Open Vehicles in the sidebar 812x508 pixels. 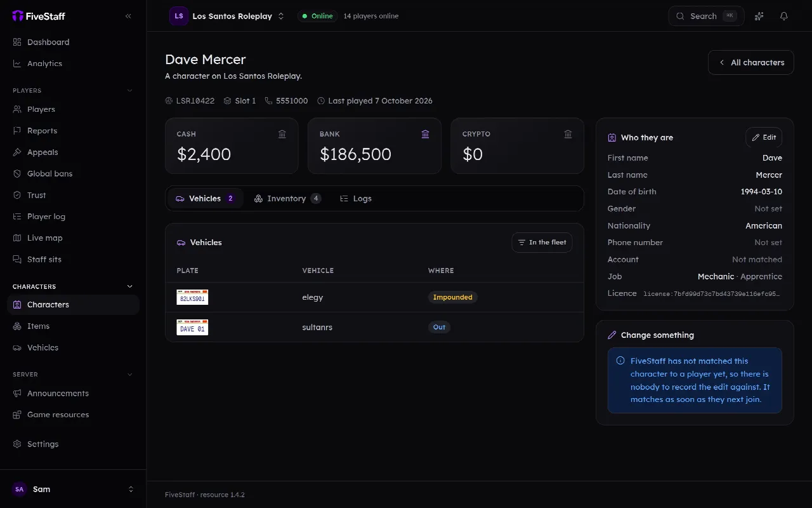click(x=73, y=347)
